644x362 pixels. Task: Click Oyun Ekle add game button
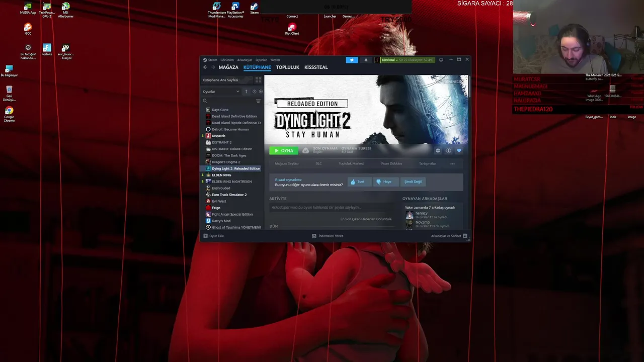tap(214, 236)
